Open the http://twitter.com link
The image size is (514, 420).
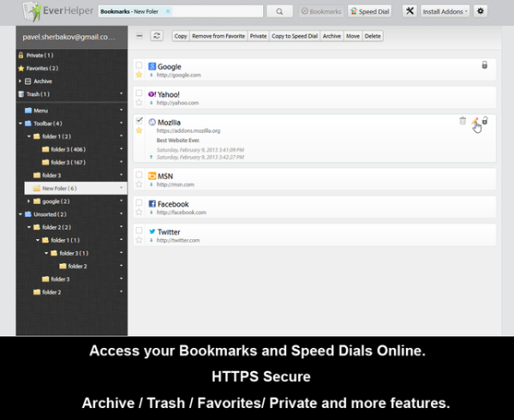[x=178, y=240]
